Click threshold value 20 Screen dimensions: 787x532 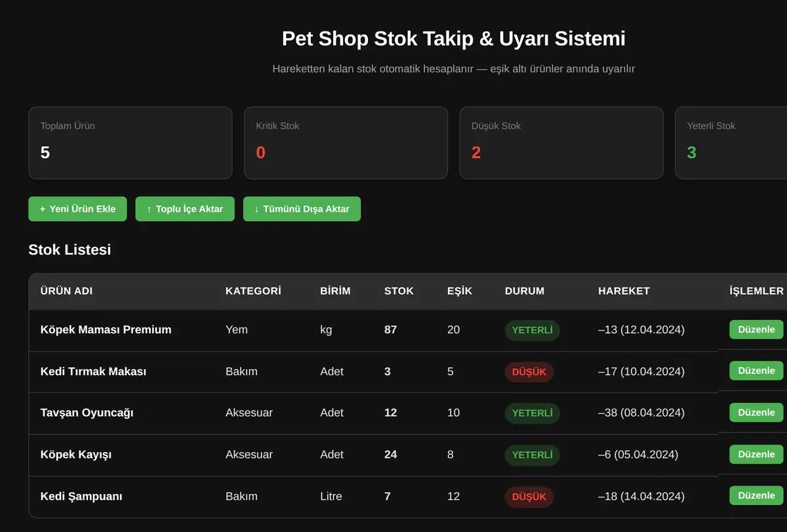pyautogui.click(x=454, y=330)
